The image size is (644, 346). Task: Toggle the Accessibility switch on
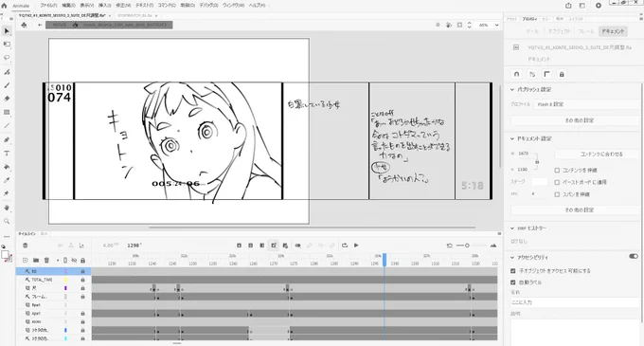coord(634,256)
